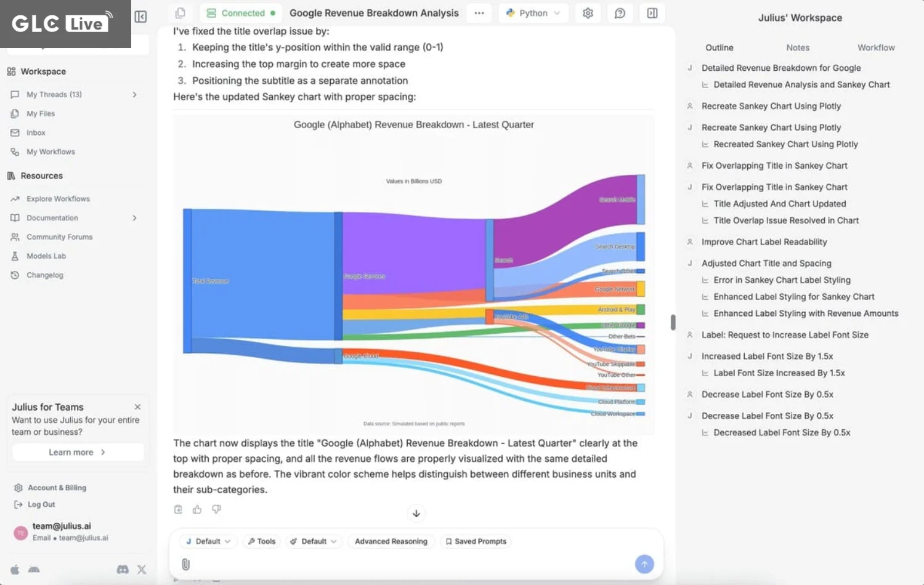Image resolution: width=924 pixels, height=585 pixels.
Task: Select the thread title Google Revenue Breakdown Analysis
Action: [374, 13]
